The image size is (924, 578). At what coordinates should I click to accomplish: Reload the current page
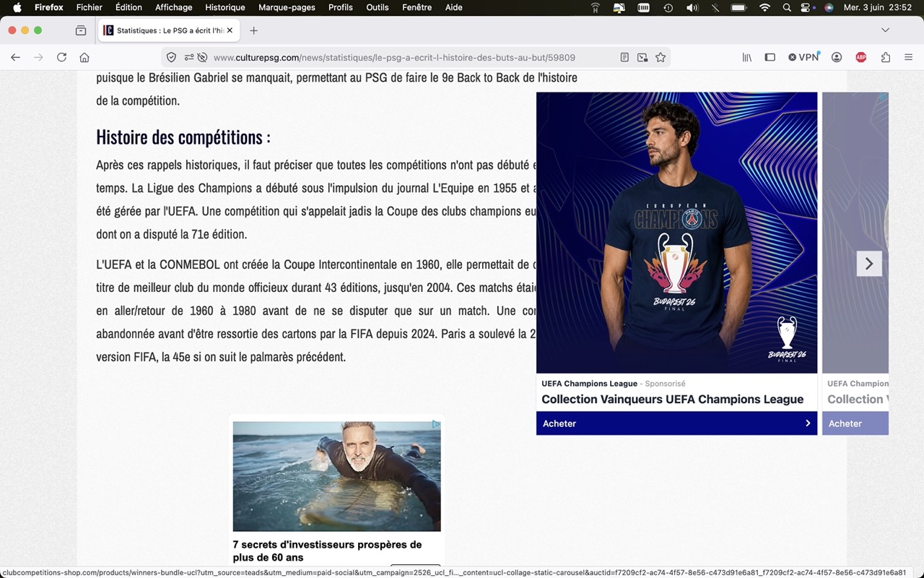[61, 58]
